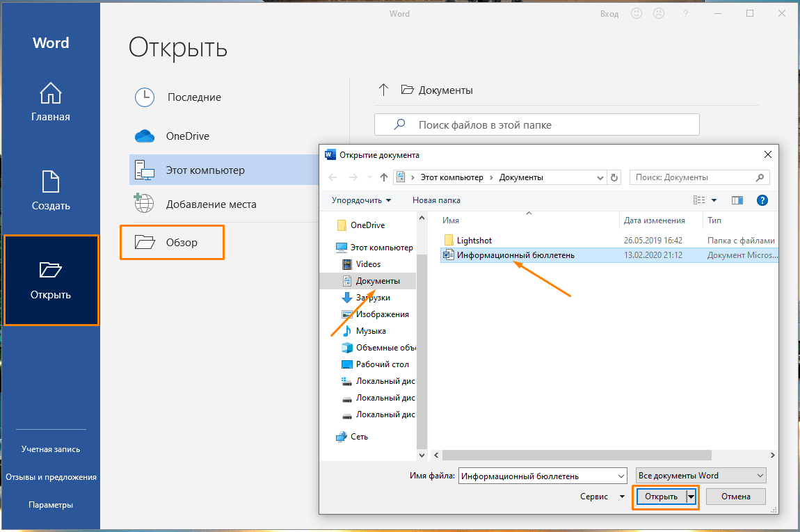Open recent locations dropdown in the dialog
This screenshot has width=800, height=532.
click(x=370, y=177)
